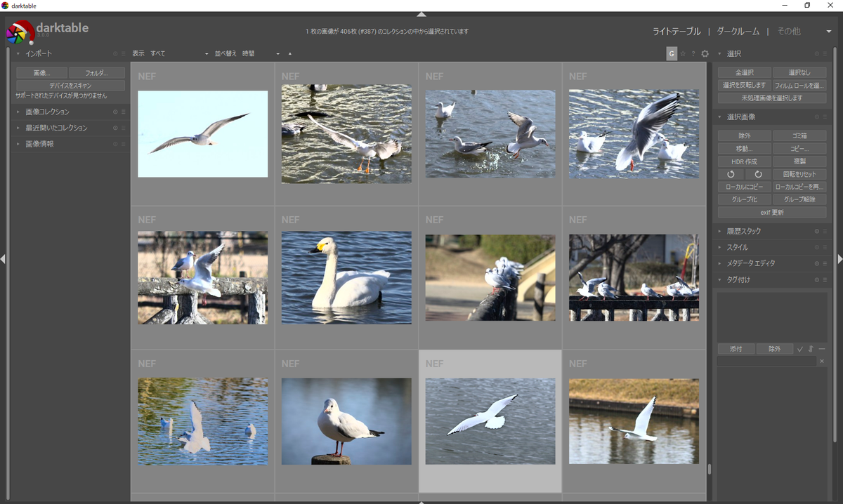Screen dimensions: 843x504
Task: Open その他 view dropdown arrow
Action: (829, 31)
